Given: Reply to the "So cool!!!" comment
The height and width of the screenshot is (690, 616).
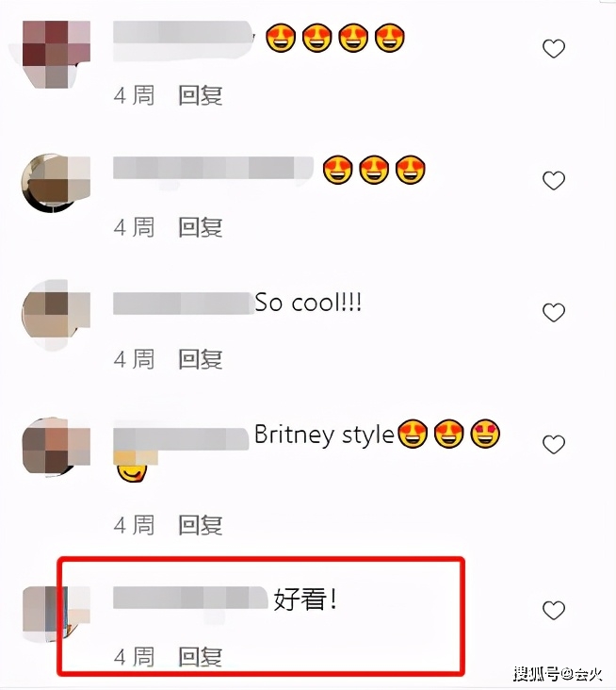Looking at the screenshot, I should [201, 359].
